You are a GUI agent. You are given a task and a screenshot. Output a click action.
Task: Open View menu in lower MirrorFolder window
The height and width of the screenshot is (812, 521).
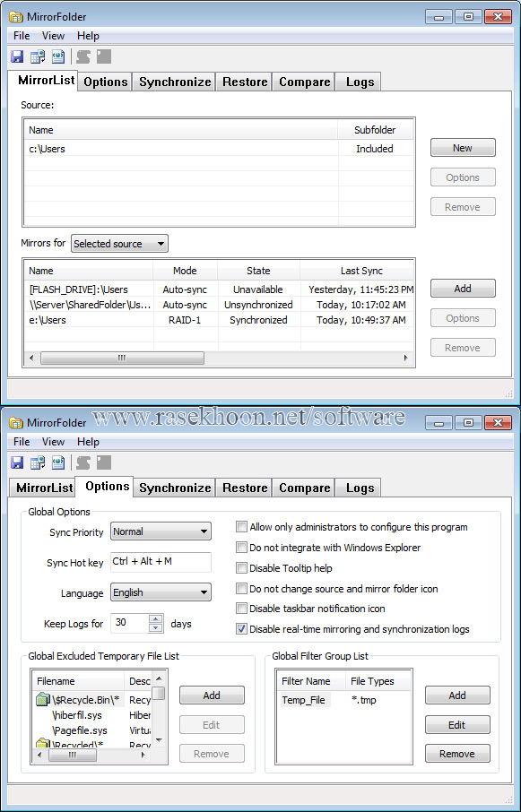(x=53, y=442)
